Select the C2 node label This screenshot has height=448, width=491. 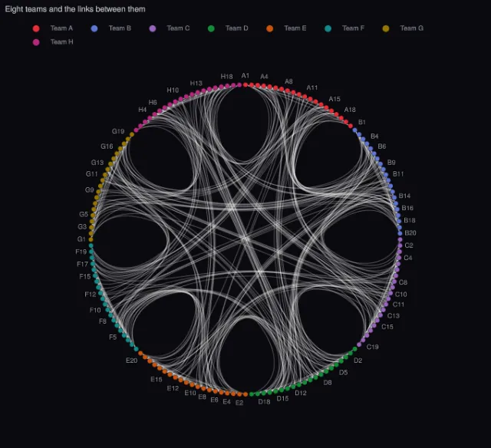409,245
